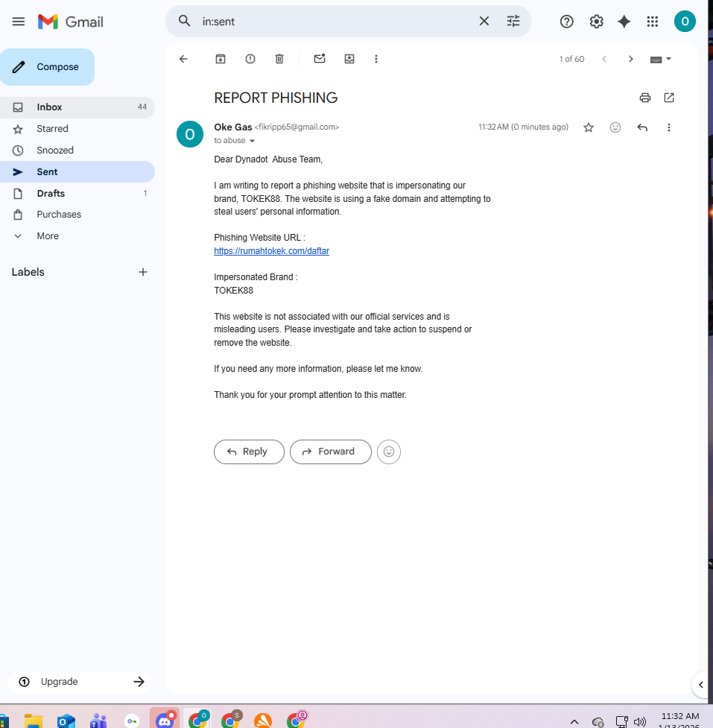
Task: Archive this email
Action: 221,59
